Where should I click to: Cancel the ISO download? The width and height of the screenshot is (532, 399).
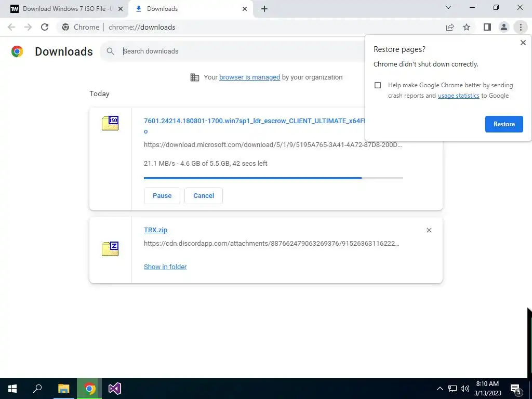click(204, 196)
